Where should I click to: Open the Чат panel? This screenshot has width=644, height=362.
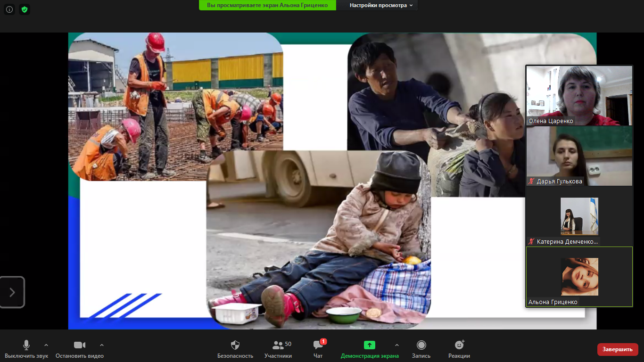(x=318, y=349)
